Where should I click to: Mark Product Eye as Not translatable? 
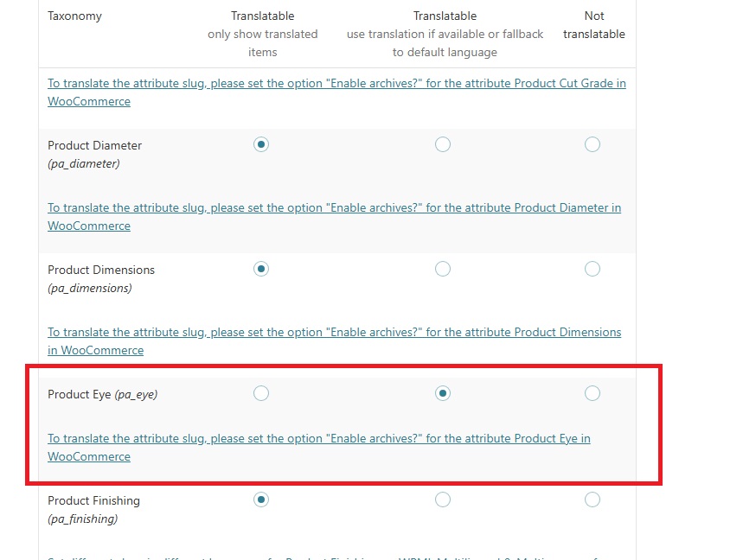[x=592, y=393]
